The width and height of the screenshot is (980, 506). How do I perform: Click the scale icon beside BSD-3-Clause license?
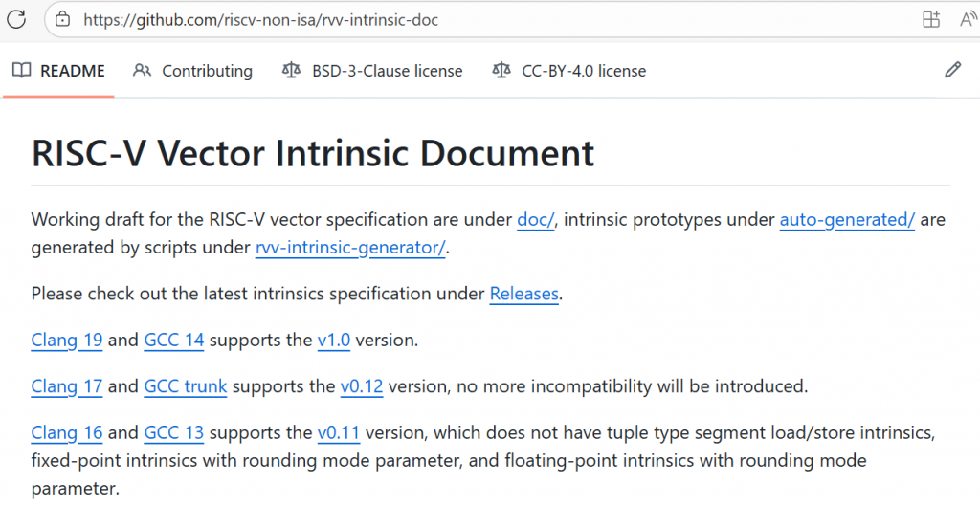291,71
